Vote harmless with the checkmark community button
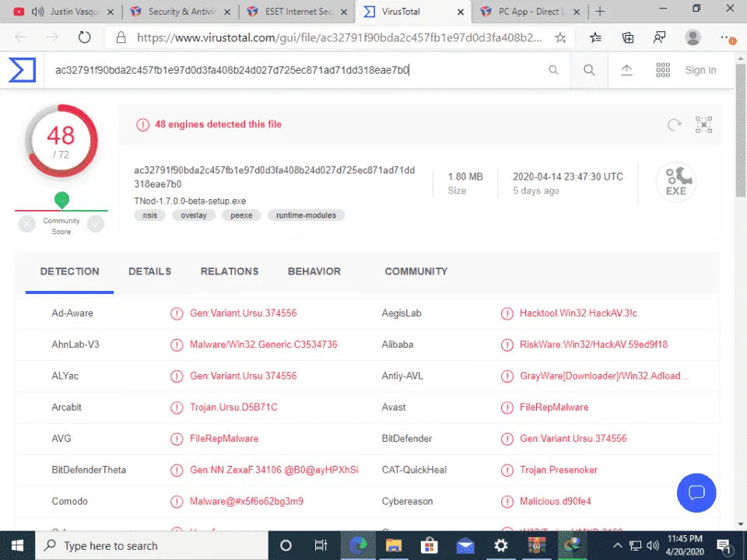Image resolution: width=747 pixels, height=560 pixels. coord(96,224)
